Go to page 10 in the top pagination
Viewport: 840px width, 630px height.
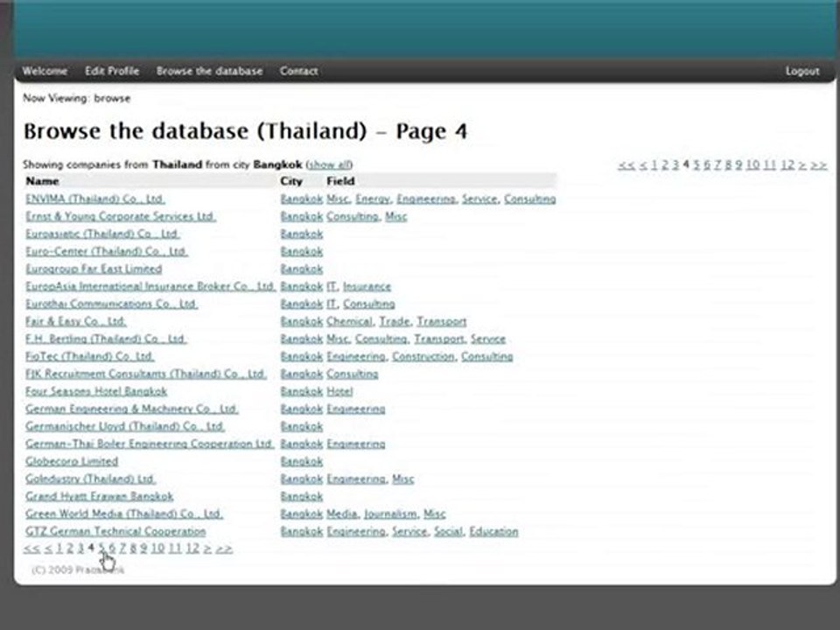(752, 164)
